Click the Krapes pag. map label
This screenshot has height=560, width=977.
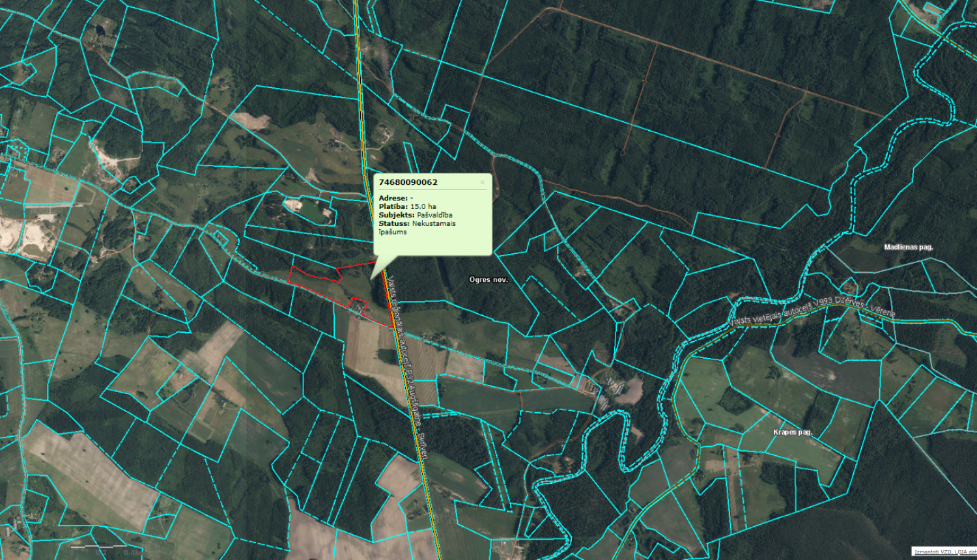click(792, 432)
